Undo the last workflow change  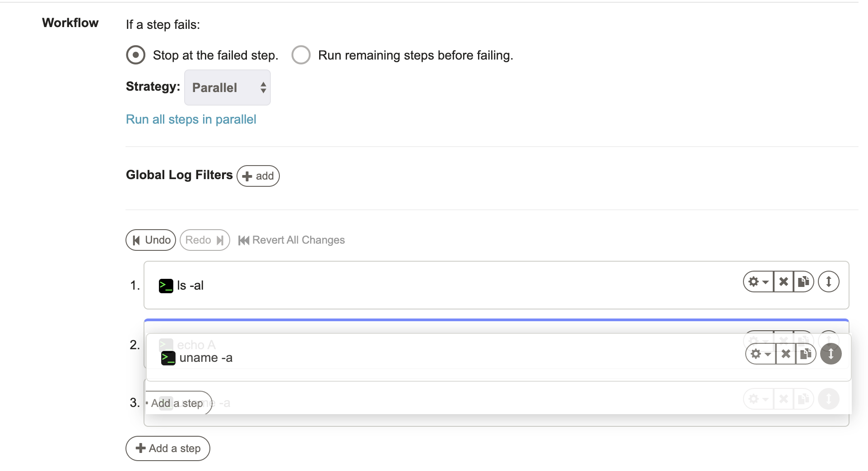coord(151,240)
